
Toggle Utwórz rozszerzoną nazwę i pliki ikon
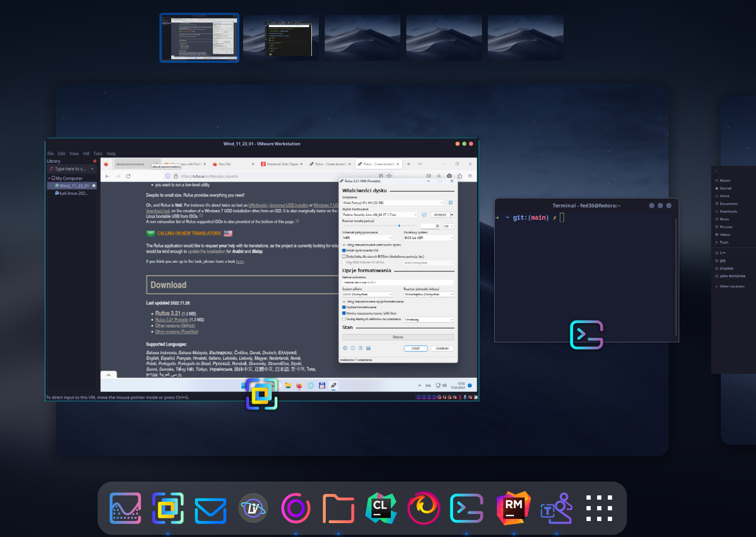(344, 314)
